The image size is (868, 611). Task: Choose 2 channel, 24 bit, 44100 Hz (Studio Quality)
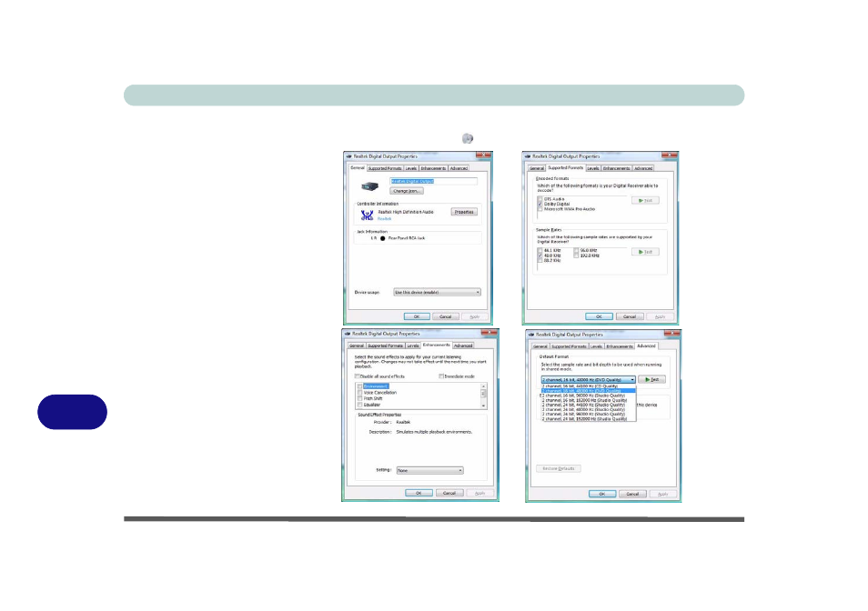[x=588, y=405]
